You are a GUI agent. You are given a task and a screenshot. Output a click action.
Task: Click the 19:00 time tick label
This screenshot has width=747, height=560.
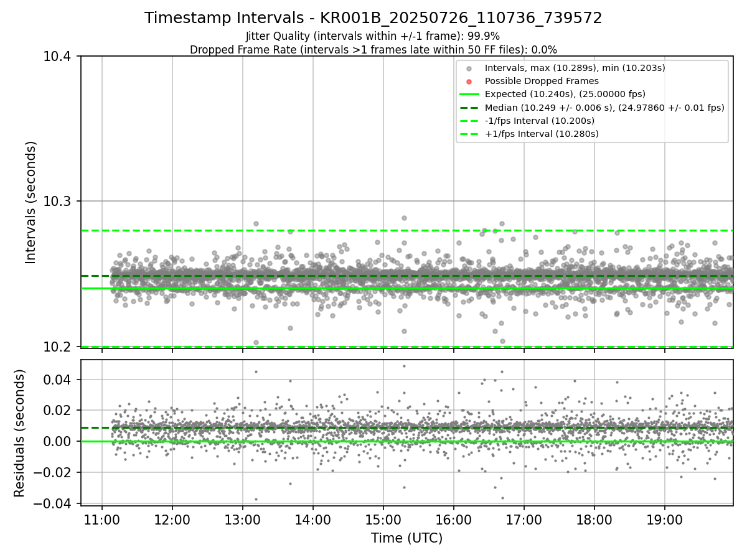click(x=665, y=519)
